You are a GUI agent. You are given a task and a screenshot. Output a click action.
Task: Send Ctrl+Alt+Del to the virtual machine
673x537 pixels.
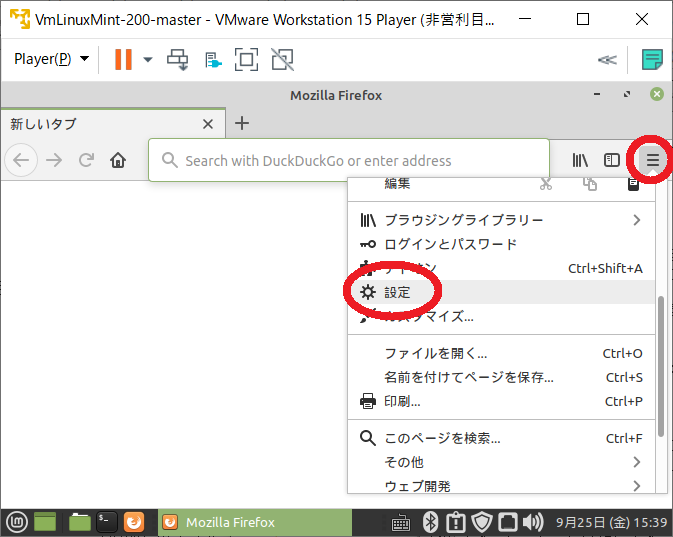tap(178, 59)
